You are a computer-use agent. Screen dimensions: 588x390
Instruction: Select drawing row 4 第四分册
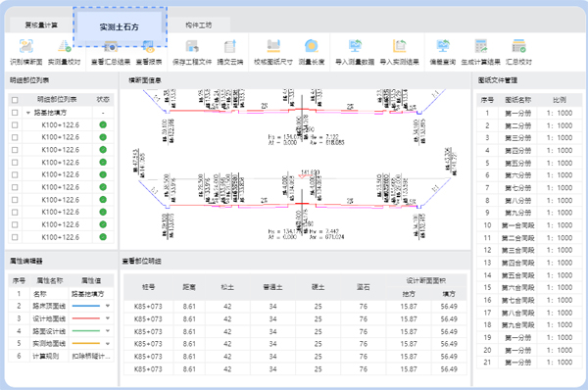[529, 150]
